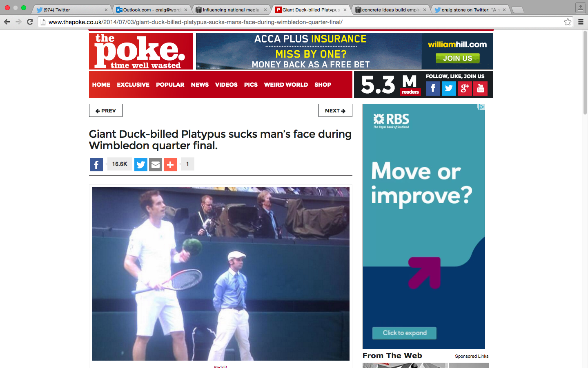
Task: Open the POPULAR section
Action: point(170,85)
